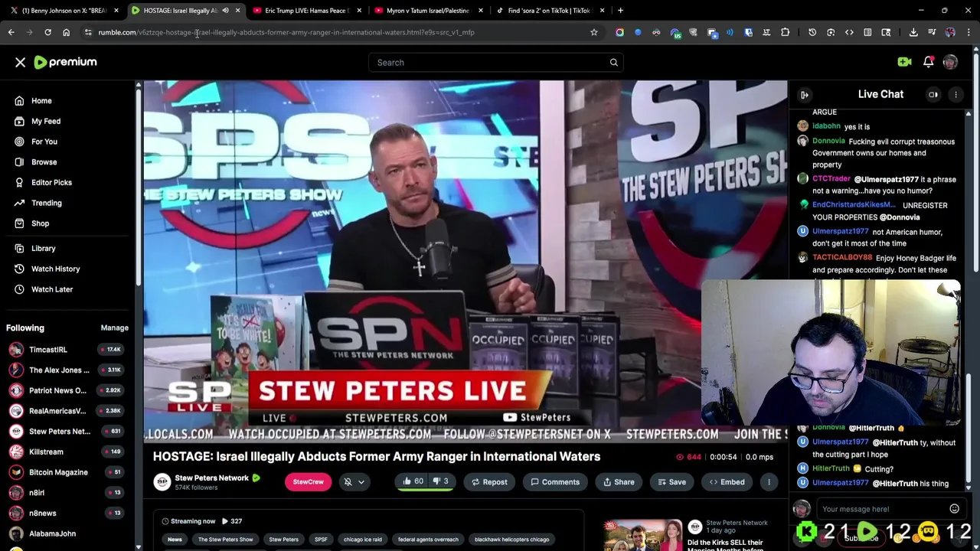Click Manage next to Following
Viewport: 980px width, 551px height.
point(114,328)
